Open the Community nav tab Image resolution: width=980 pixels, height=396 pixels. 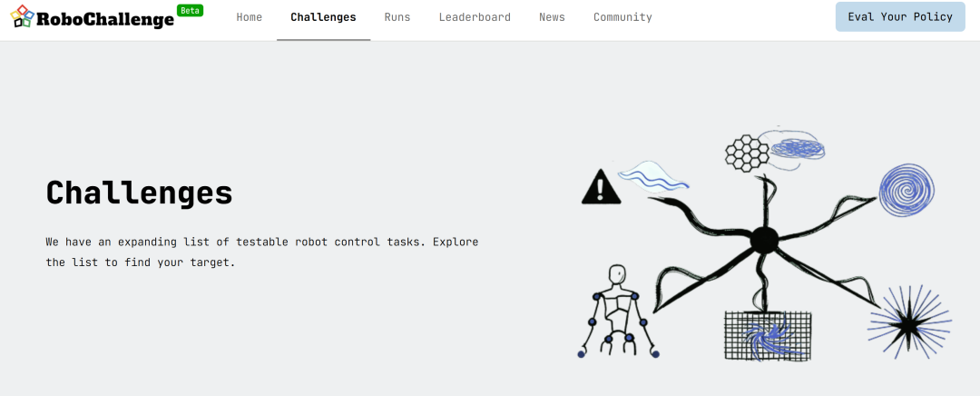click(x=622, y=17)
